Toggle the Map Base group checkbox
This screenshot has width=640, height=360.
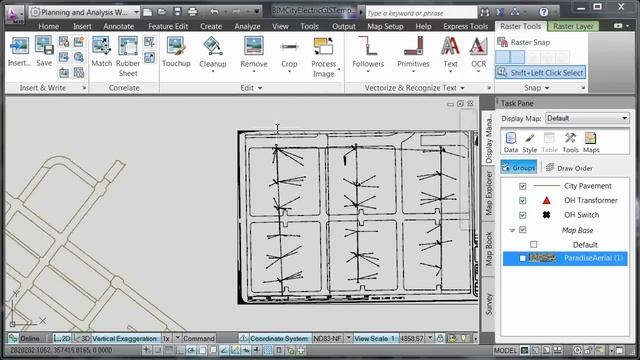click(522, 230)
